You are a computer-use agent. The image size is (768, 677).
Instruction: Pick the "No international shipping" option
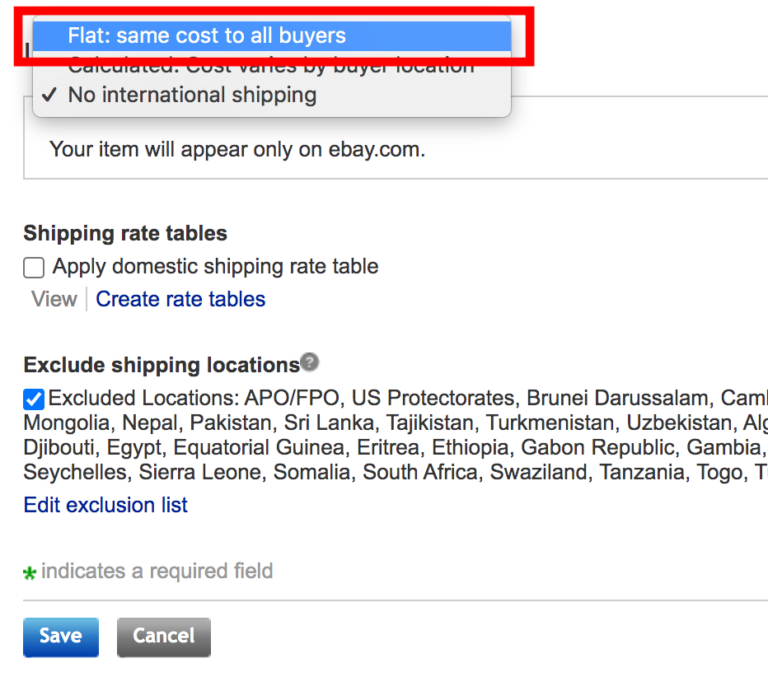point(192,96)
